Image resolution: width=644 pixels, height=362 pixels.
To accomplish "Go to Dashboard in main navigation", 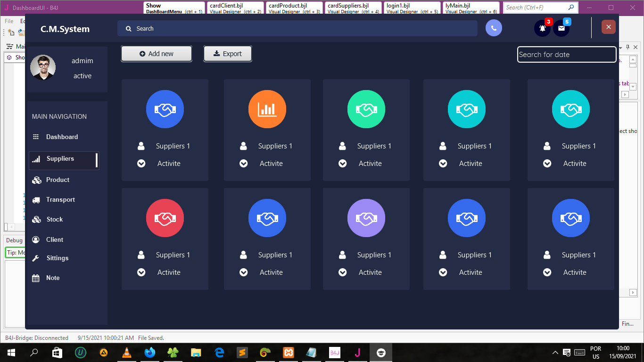I will [62, 137].
